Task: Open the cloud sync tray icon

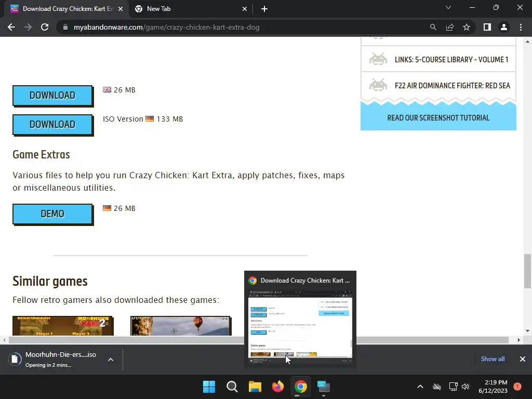Action: [437, 387]
